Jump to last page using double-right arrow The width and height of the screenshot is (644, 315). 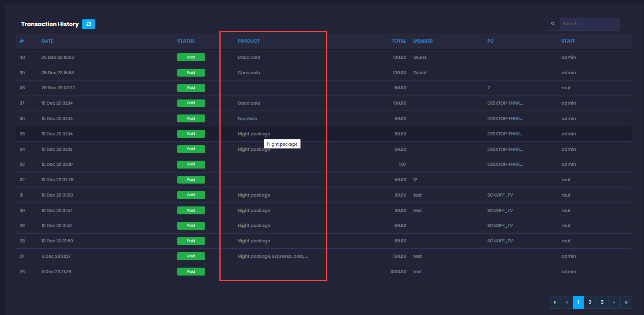[x=626, y=302]
